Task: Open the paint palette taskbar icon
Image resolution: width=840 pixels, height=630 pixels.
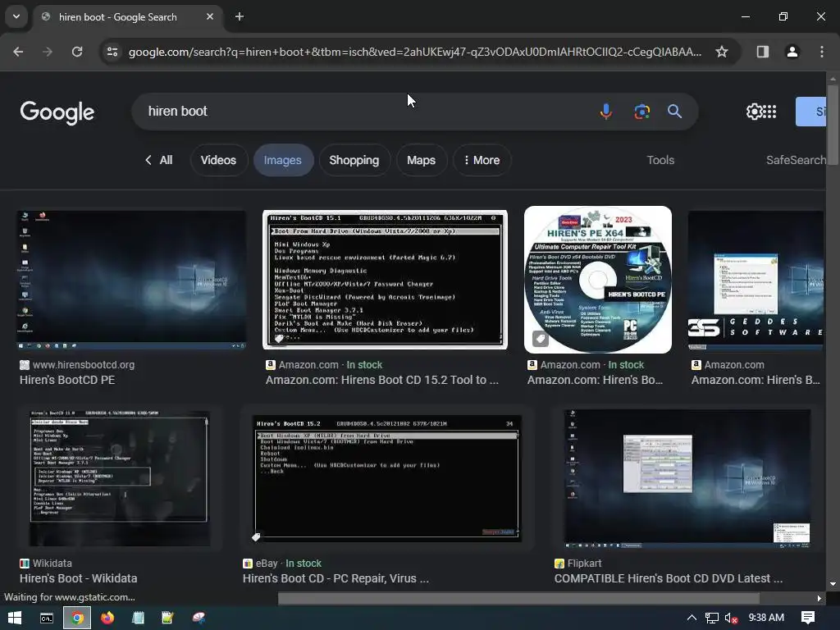Action: (199, 618)
